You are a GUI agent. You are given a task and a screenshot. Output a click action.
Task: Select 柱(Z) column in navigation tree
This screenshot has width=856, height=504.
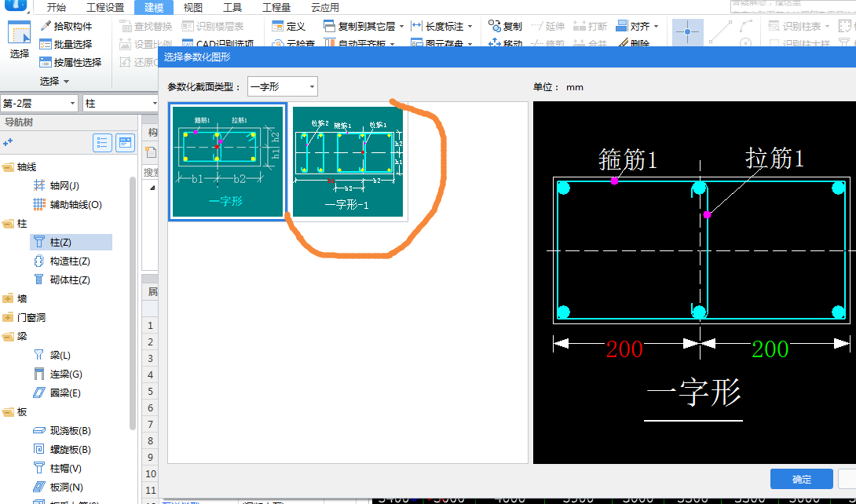(71, 242)
